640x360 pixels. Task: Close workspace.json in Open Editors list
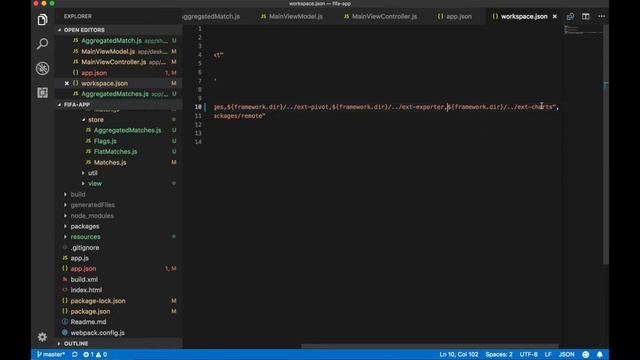point(67,83)
